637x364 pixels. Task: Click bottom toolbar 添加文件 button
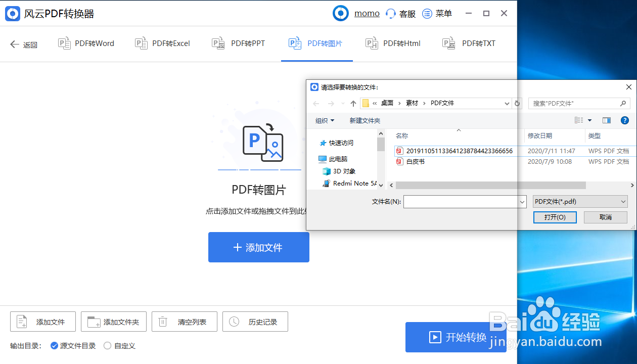click(x=43, y=322)
